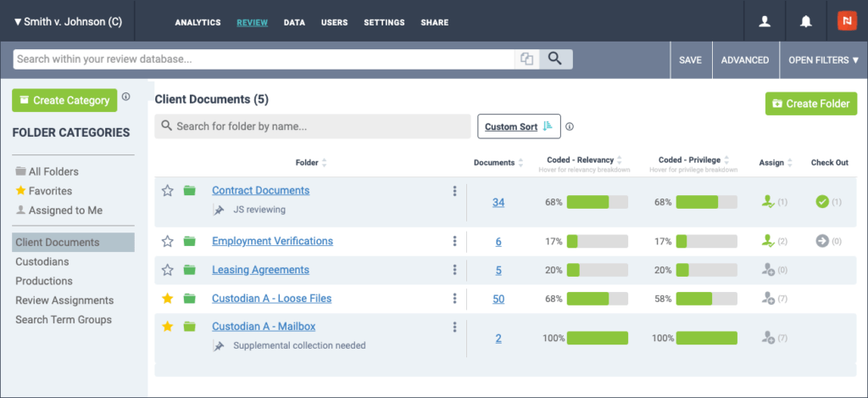Click the relevancy progress bar for Custodian A - Mailbox
The width and height of the screenshot is (868, 398).
pyautogui.click(x=597, y=338)
